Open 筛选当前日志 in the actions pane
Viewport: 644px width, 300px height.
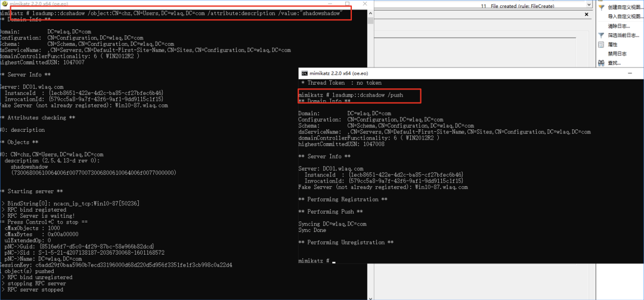623,35
